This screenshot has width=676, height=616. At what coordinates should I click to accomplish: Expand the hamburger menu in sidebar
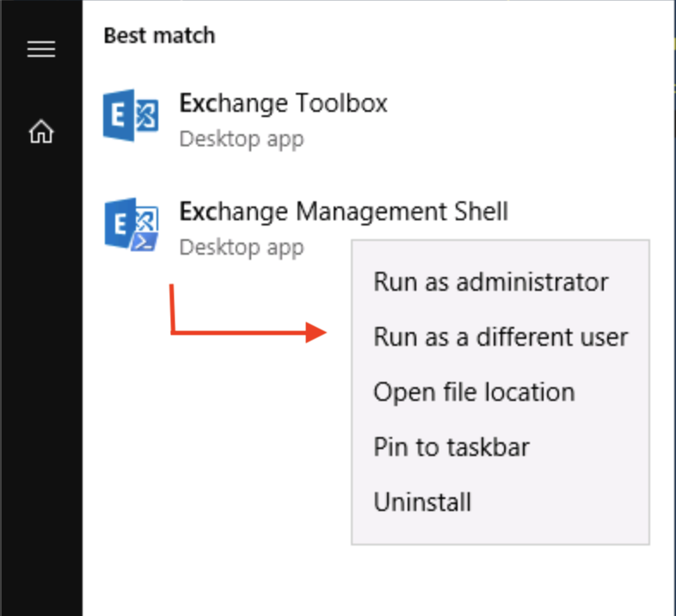41,49
